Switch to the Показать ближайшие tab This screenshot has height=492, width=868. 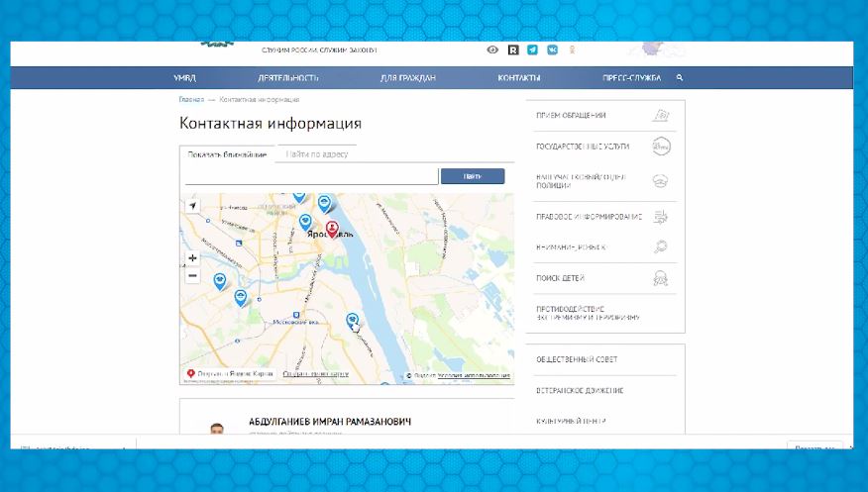(x=227, y=154)
